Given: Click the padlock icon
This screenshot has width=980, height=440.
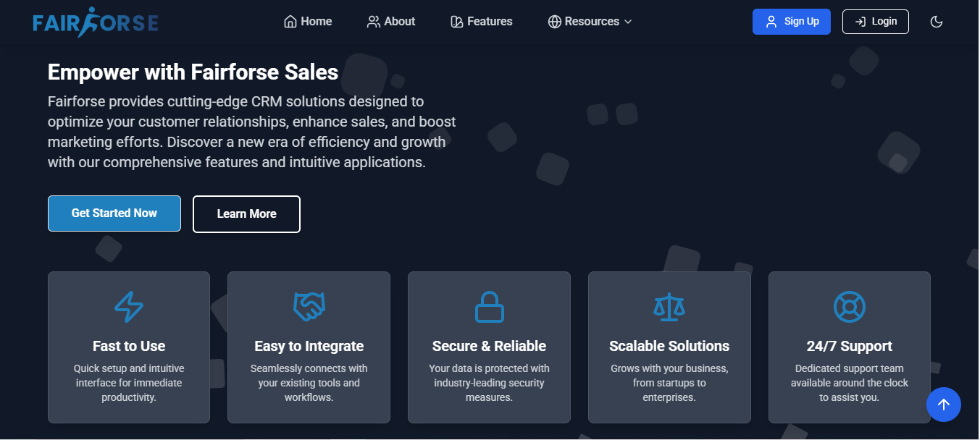Looking at the screenshot, I should pos(489,307).
